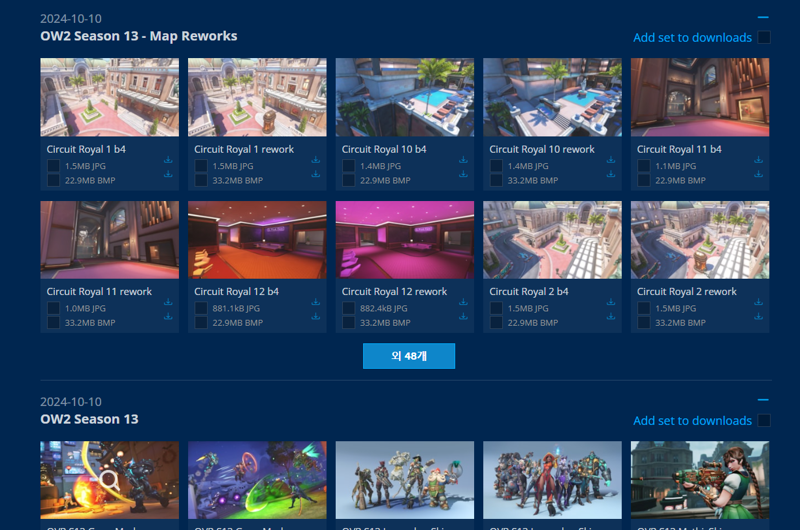Viewport: 800px width, 530px height.
Task: Download Circuit Royal 11 rework BMP
Action: [168, 316]
